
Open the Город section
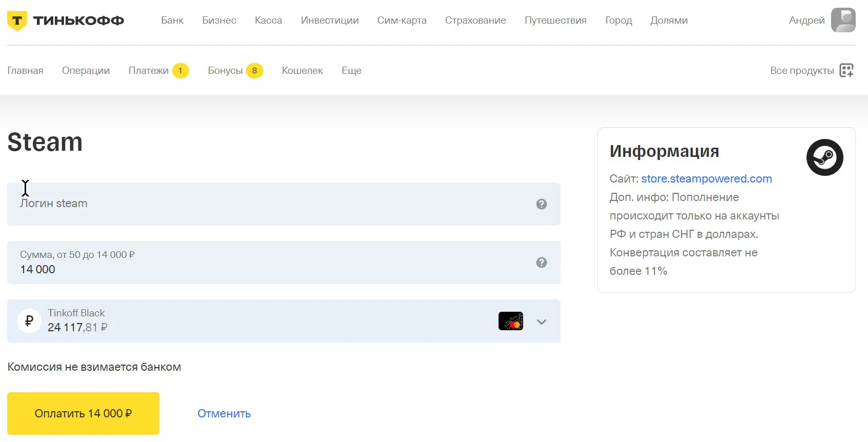click(618, 21)
